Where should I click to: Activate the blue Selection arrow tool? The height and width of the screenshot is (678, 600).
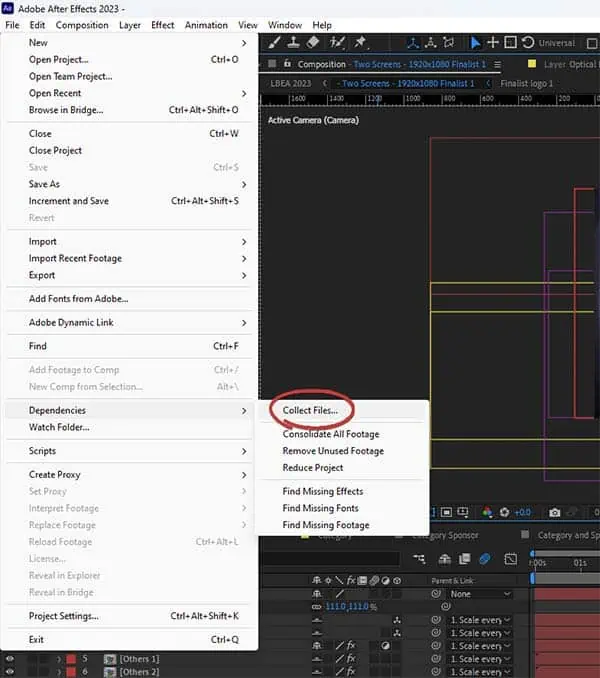(475, 43)
